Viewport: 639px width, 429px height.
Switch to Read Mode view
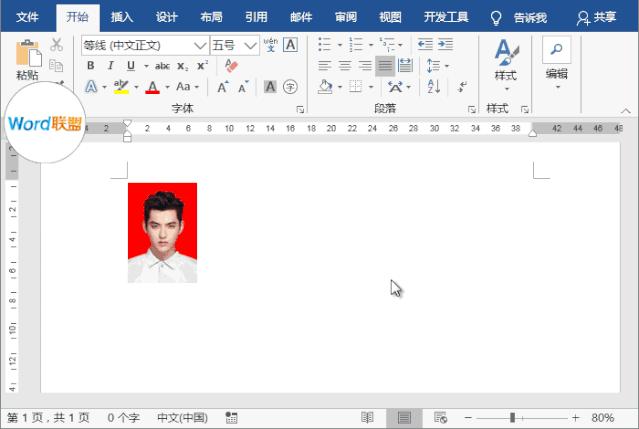coord(367,418)
